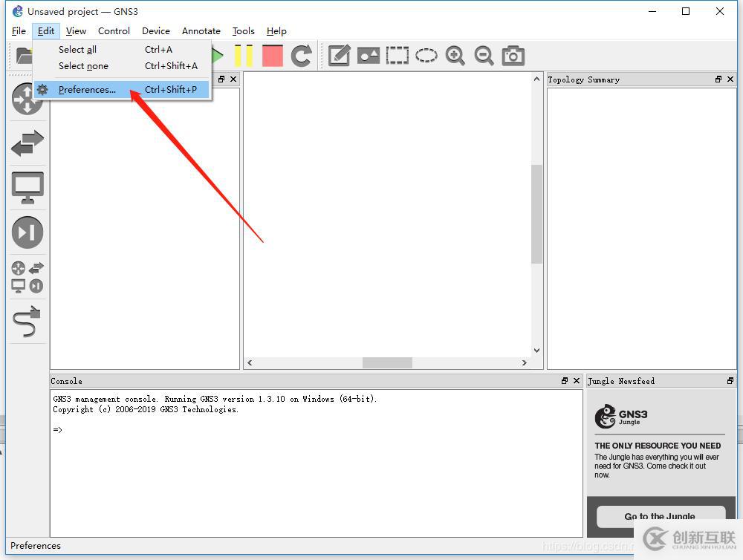Screen dimensions: 743x560
Task: Close the Console panel
Action: point(577,380)
